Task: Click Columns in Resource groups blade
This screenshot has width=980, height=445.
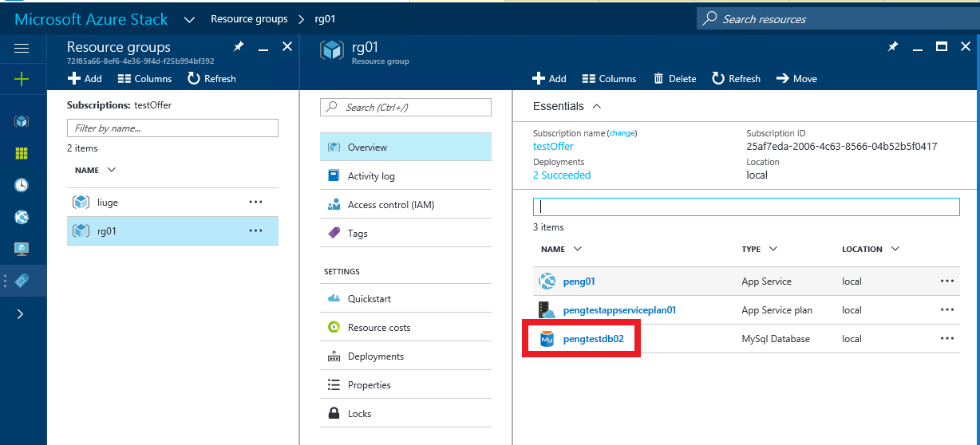Action: [x=144, y=78]
